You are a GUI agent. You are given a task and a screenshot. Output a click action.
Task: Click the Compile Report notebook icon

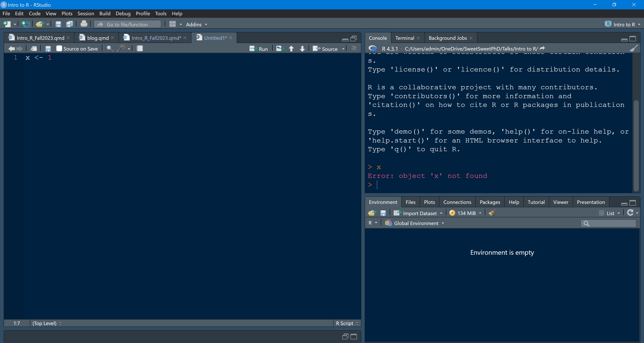(x=140, y=48)
